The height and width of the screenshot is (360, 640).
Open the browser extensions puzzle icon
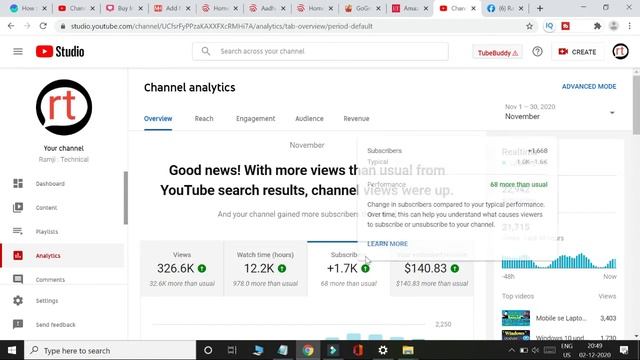click(597, 26)
